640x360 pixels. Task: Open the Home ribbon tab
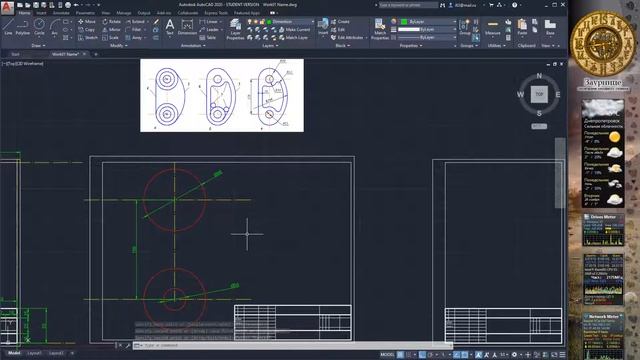tap(24, 13)
